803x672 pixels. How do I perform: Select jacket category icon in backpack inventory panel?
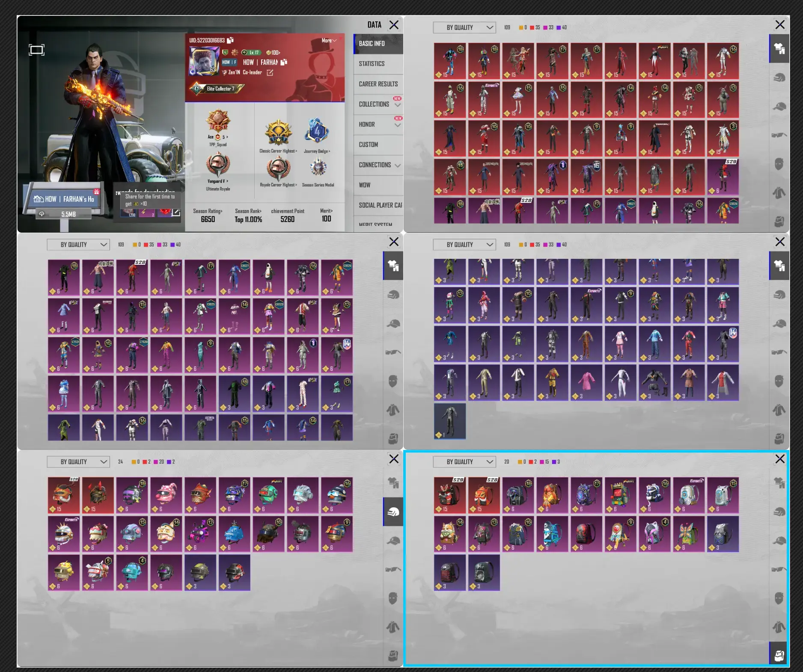779,627
